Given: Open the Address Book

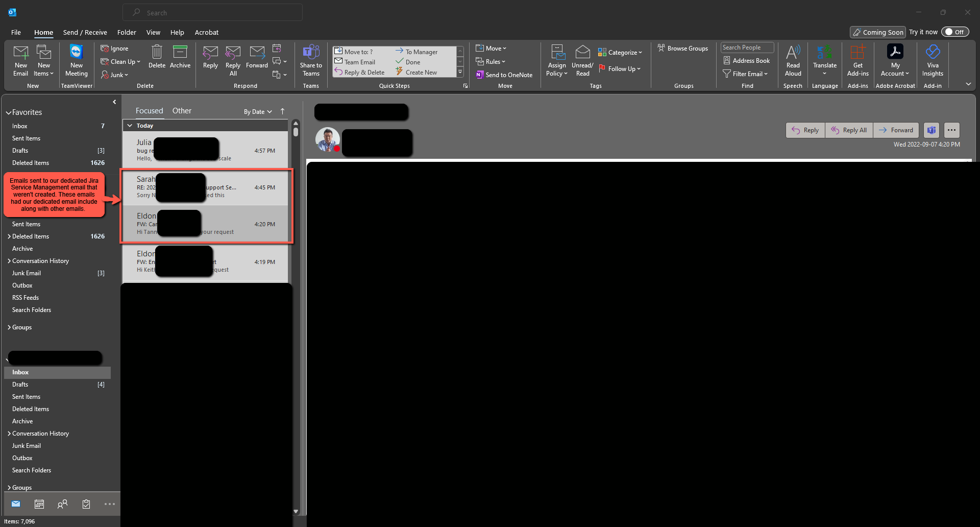Looking at the screenshot, I should click(746, 61).
